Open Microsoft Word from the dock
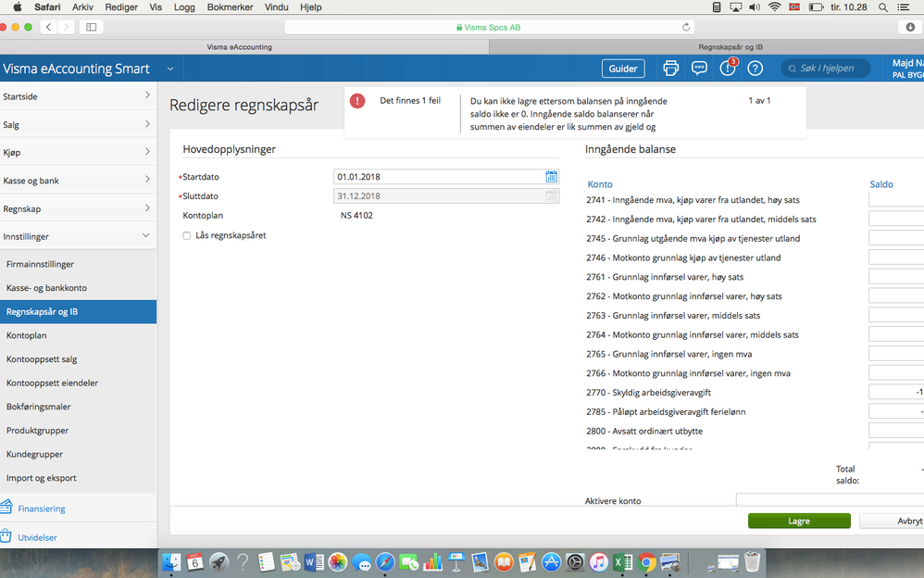Image resolution: width=924 pixels, height=578 pixels. coord(314,562)
